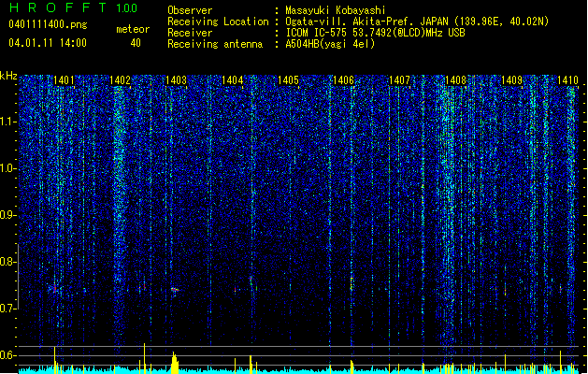Screen dimensions: 588x374
Task: Click the 1405 time marker
Action: [x=288, y=80]
